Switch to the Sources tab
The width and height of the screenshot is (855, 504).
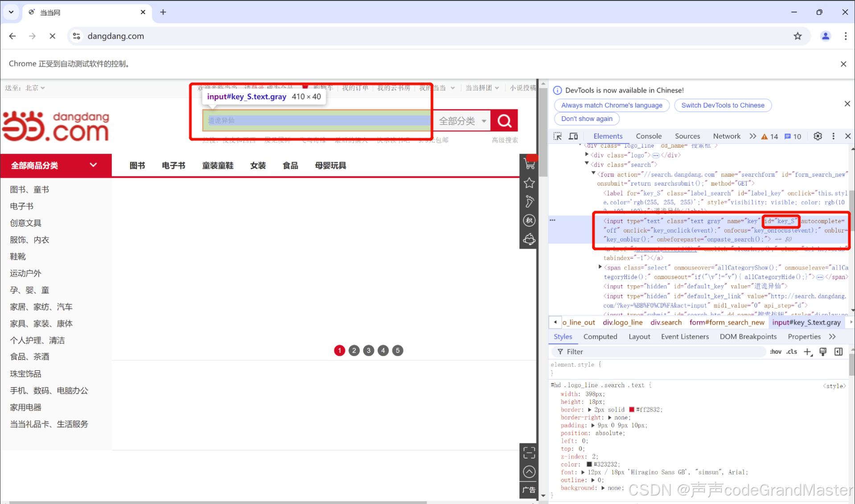pos(687,136)
